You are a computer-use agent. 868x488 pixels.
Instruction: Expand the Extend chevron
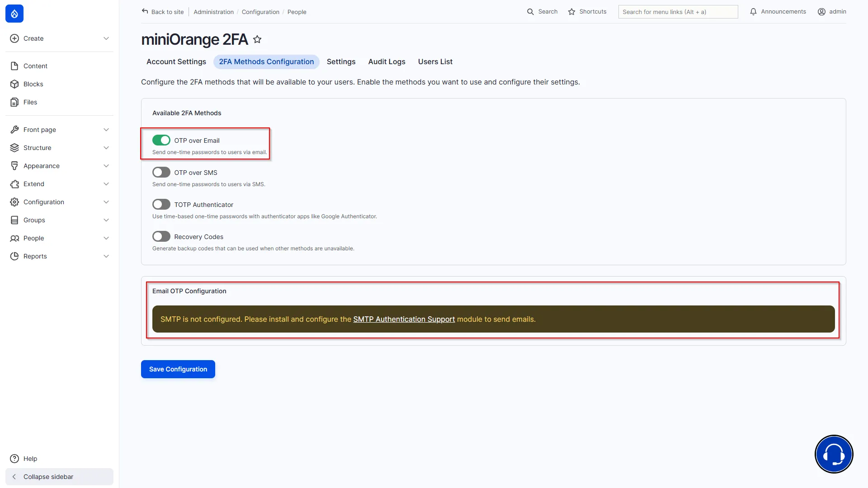106,184
